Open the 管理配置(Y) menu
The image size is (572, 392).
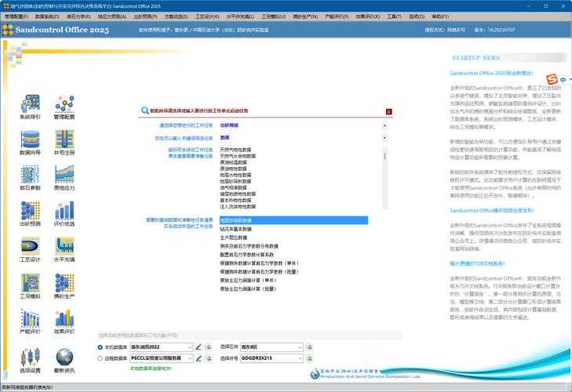(x=16, y=16)
